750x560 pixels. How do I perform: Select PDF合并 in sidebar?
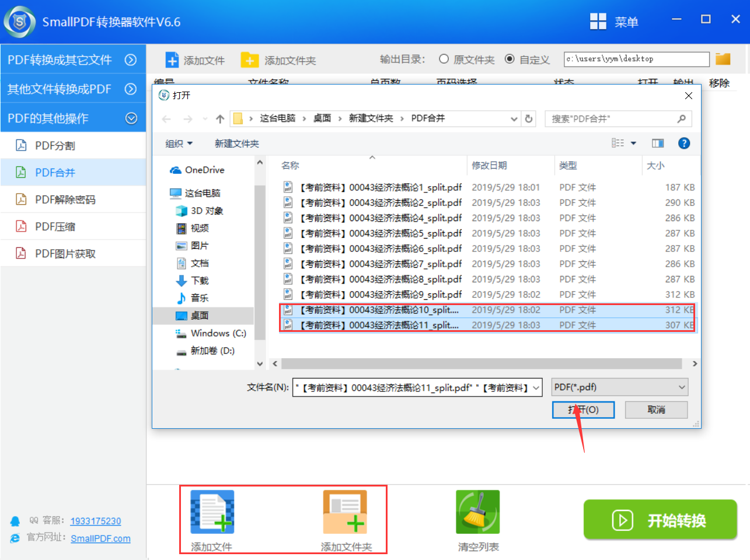click(73, 172)
